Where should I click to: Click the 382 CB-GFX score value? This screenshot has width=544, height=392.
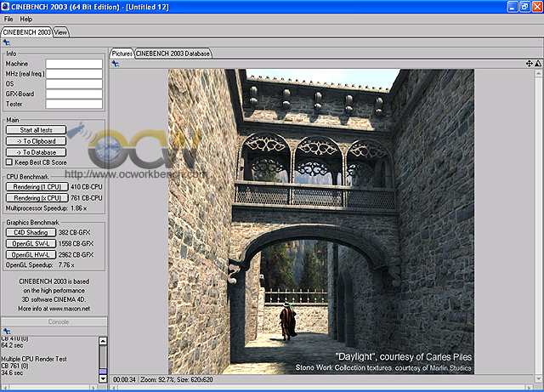[x=74, y=232]
